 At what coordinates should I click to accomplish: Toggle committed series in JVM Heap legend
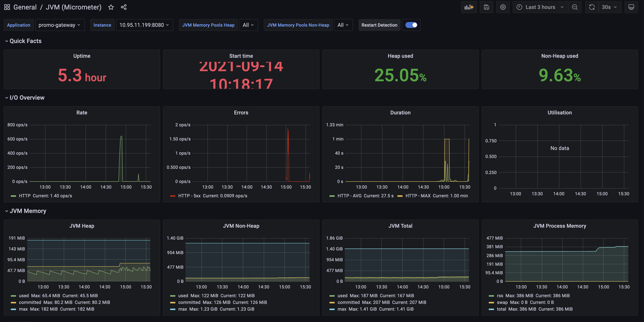[30, 302]
